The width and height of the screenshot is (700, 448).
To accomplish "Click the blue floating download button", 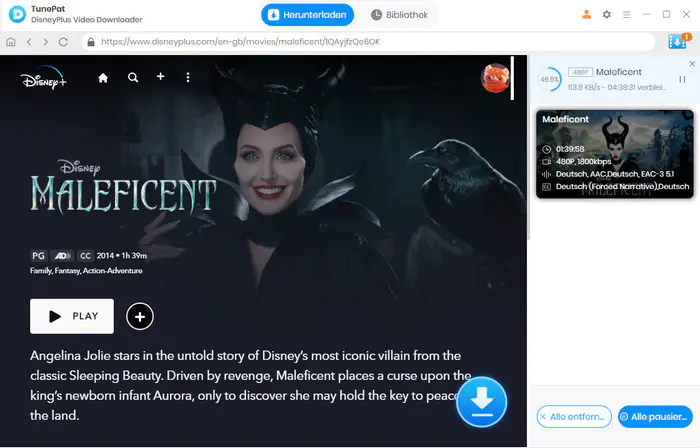I will coord(482,402).
